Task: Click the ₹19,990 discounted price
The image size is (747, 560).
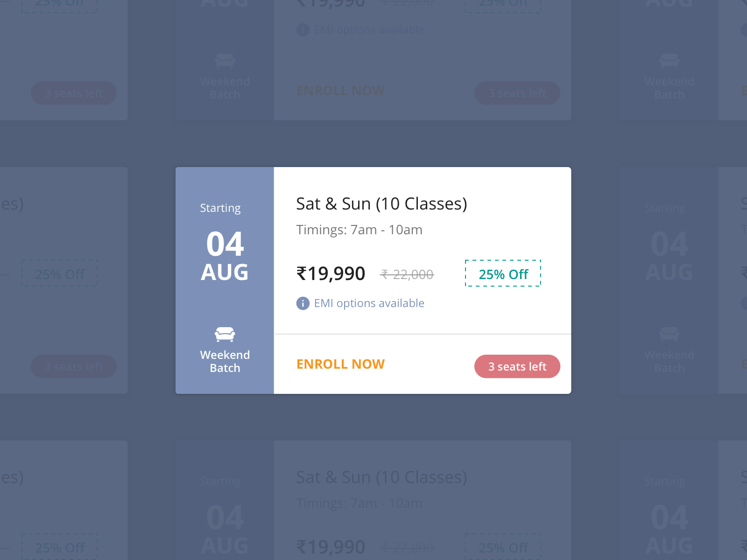Action: [331, 274]
